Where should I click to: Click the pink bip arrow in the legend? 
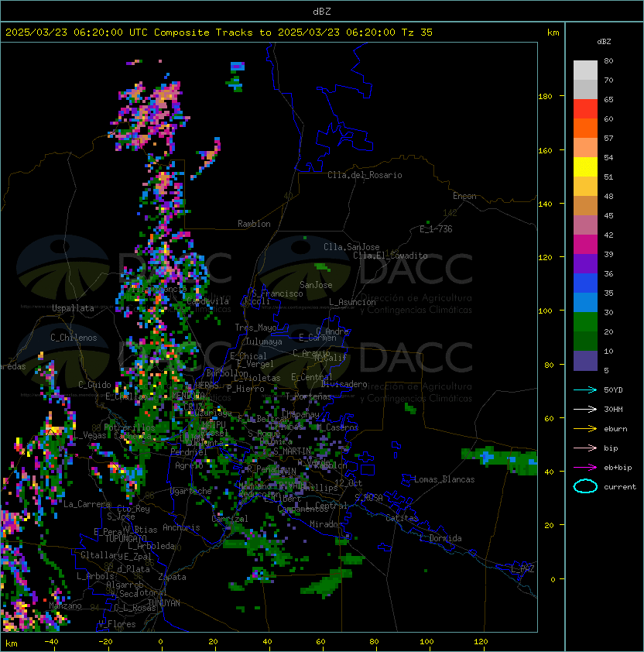pos(585,448)
